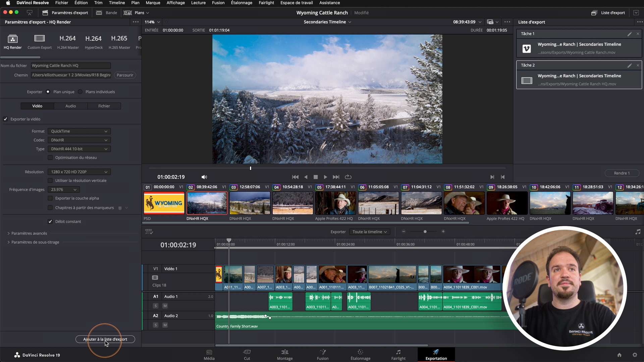644x362 pixels.
Task: Switch to the Audio tab
Action: click(70, 106)
